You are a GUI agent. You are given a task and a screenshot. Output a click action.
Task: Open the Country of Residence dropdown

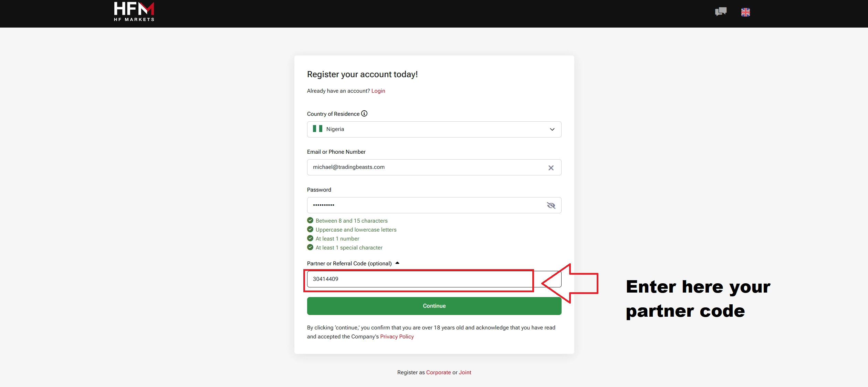434,129
